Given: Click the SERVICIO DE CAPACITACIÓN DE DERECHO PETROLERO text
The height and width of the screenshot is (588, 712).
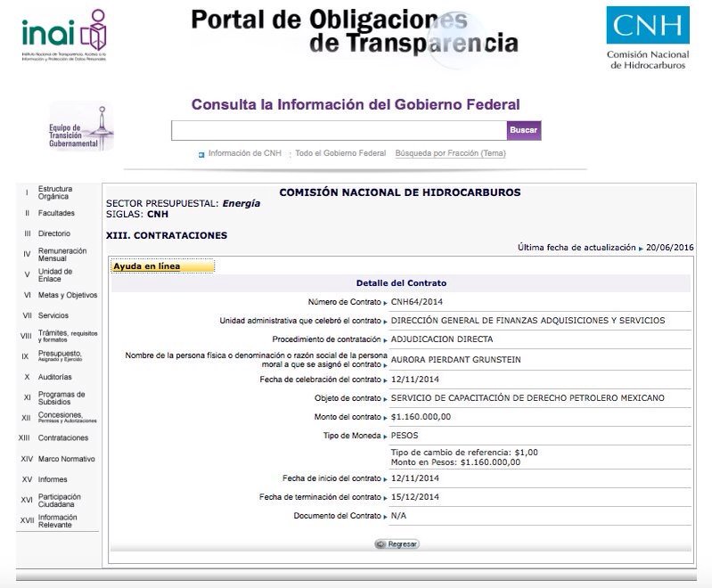Looking at the screenshot, I should tap(528, 398).
